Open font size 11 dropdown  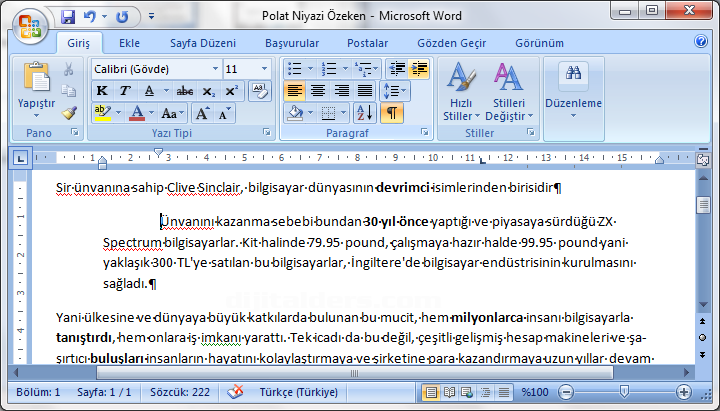(x=264, y=69)
